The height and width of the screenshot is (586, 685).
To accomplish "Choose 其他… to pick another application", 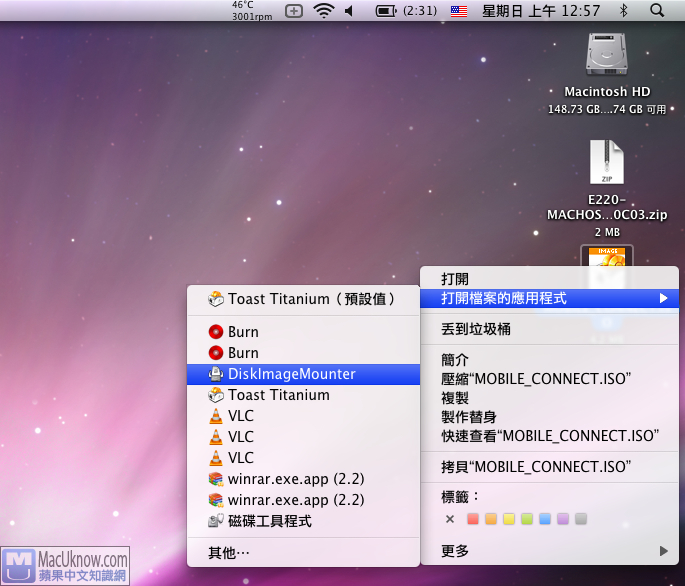I will [303, 553].
